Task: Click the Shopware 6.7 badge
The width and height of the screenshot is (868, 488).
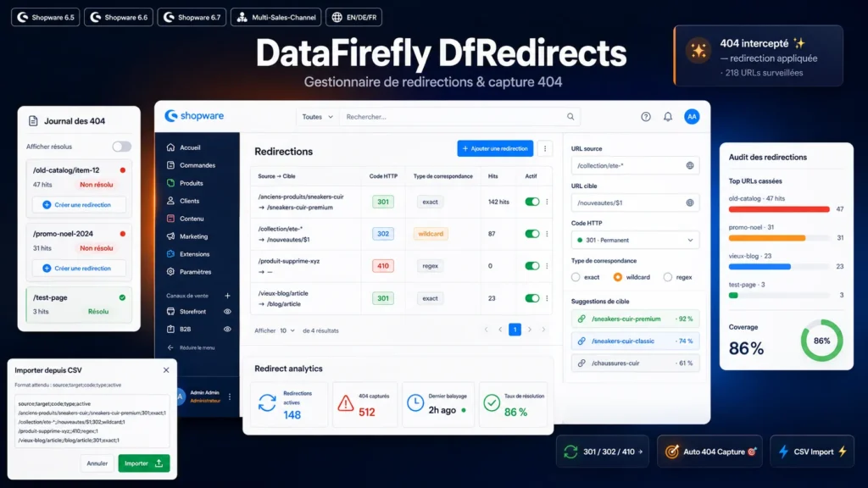Action: tap(192, 17)
